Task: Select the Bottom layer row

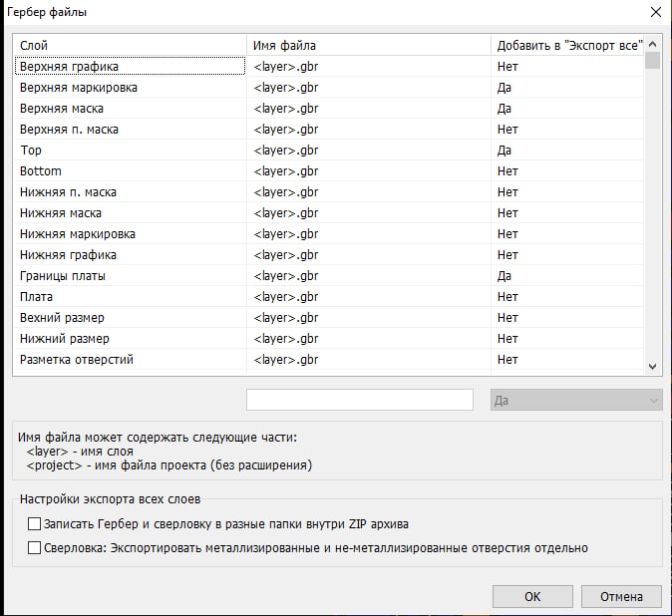Action: (x=329, y=170)
